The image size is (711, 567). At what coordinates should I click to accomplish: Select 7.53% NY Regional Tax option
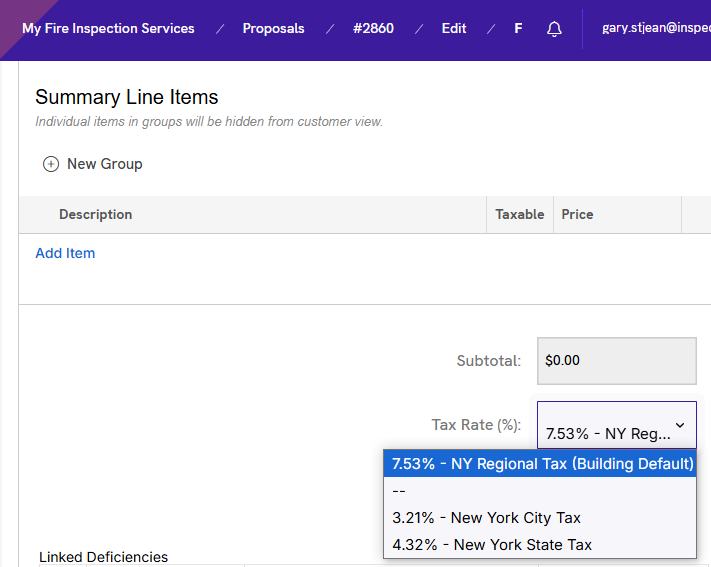click(540, 464)
